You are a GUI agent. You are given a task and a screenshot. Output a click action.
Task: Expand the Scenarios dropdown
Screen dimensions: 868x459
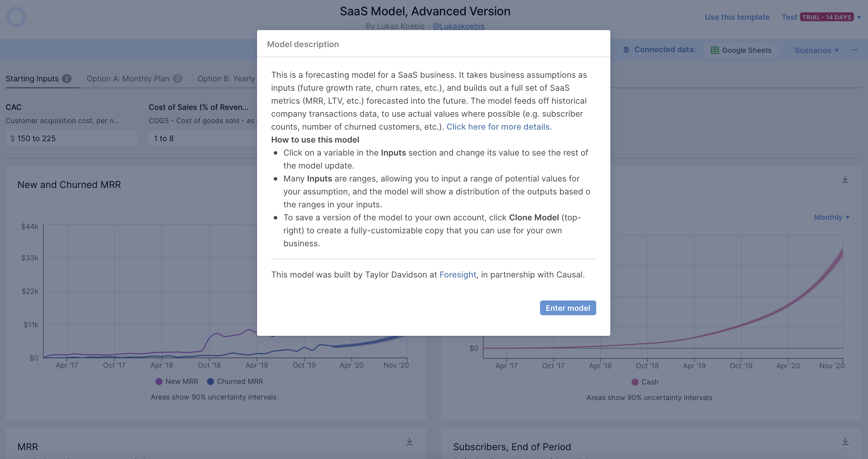(x=816, y=50)
